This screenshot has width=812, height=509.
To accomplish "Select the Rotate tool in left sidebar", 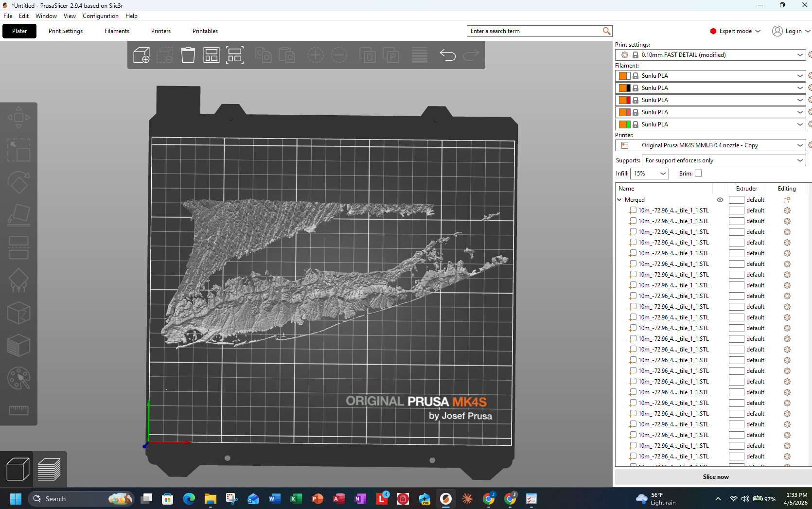I will tap(18, 183).
